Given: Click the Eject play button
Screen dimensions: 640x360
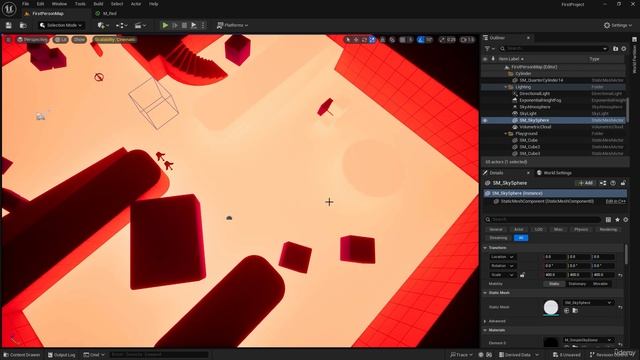Looking at the screenshot, I should 194,25.
